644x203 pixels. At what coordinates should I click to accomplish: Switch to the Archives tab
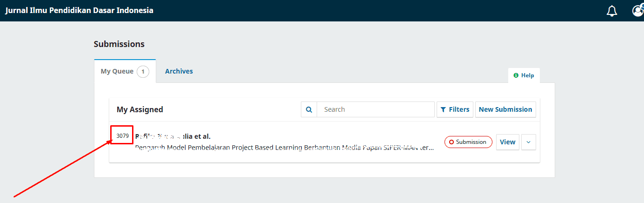pyautogui.click(x=179, y=71)
